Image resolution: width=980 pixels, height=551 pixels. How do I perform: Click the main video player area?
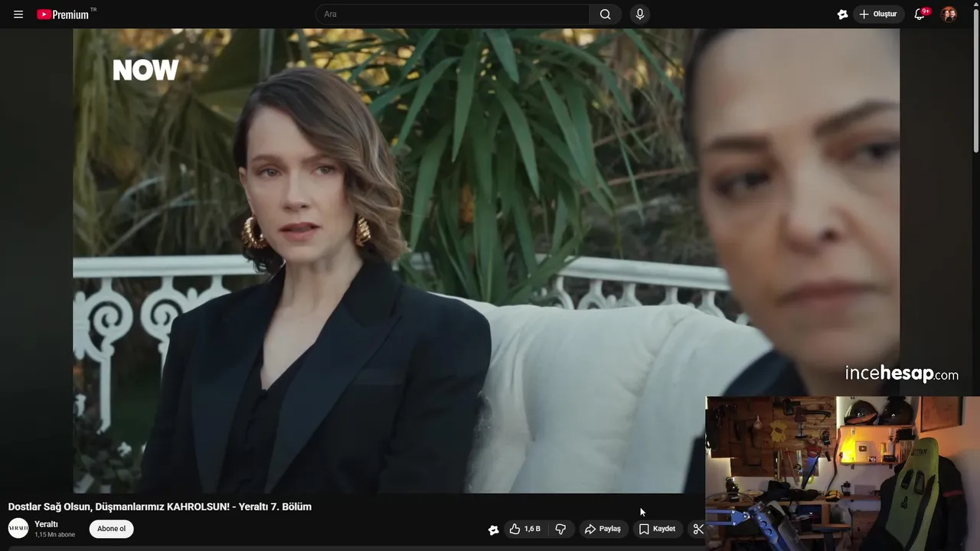point(486,260)
